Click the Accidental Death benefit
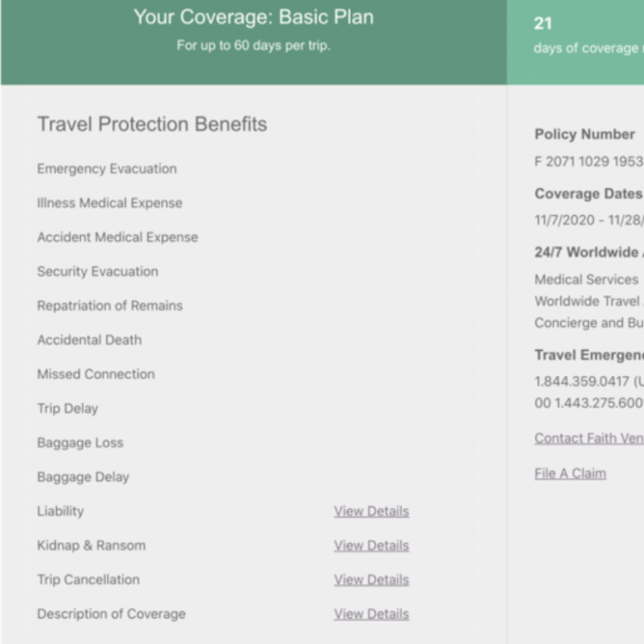The width and height of the screenshot is (644, 644). point(89,340)
